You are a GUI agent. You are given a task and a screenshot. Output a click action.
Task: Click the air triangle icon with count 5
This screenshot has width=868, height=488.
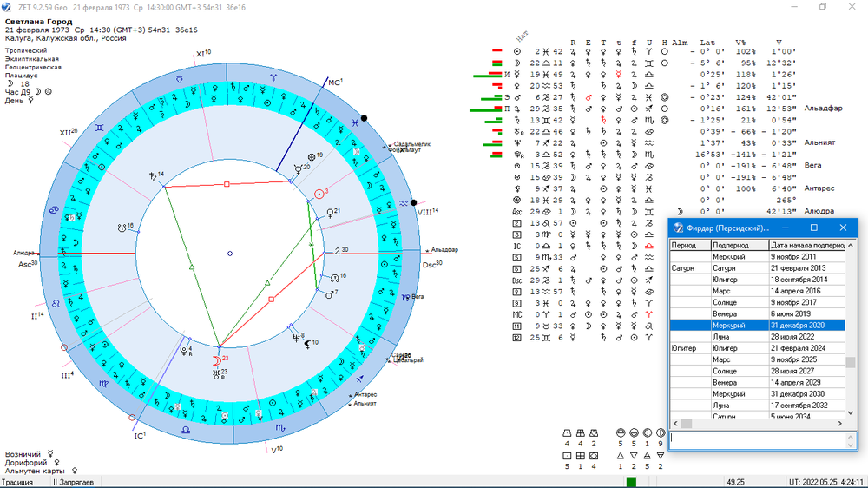648,456
